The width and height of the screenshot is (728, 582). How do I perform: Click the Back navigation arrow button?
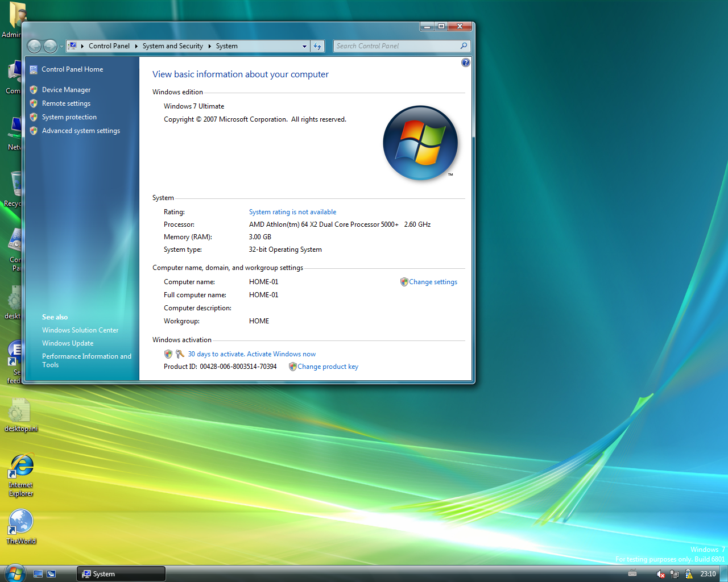pyautogui.click(x=34, y=46)
